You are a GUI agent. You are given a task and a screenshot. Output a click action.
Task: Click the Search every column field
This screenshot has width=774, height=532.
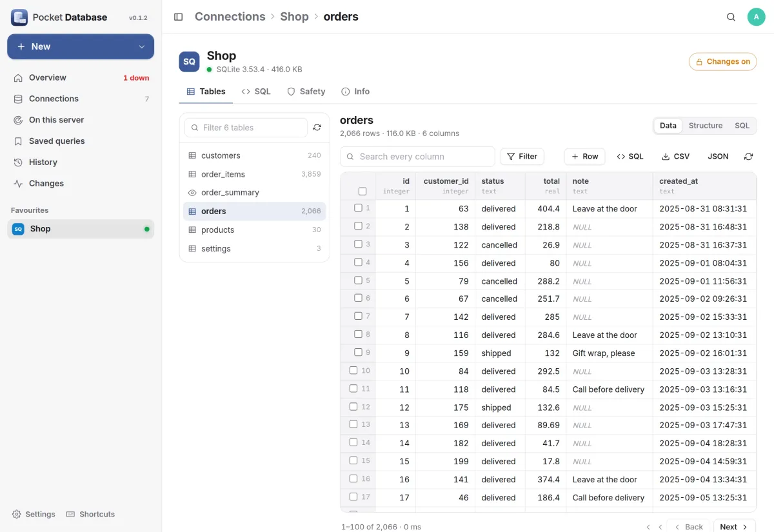[417, 157]
